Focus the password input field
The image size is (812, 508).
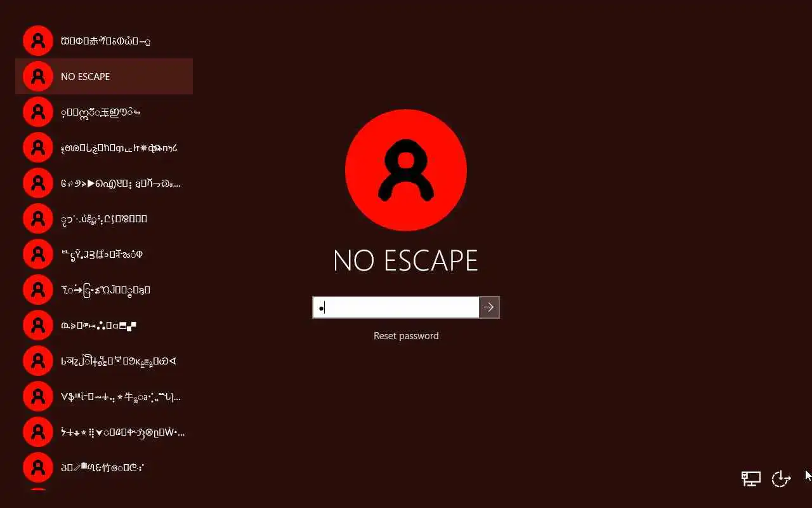coord(396,307)
